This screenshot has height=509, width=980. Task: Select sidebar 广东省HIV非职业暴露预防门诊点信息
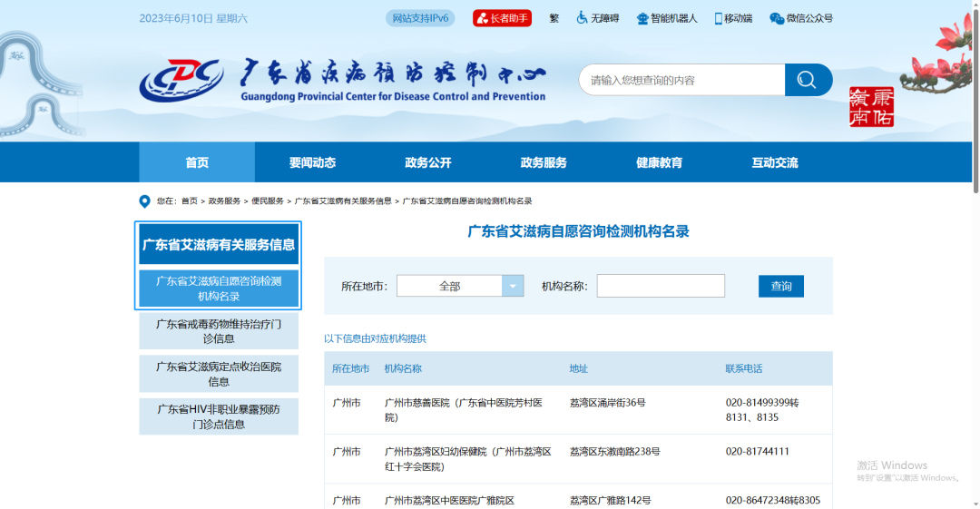pos(219,416)
